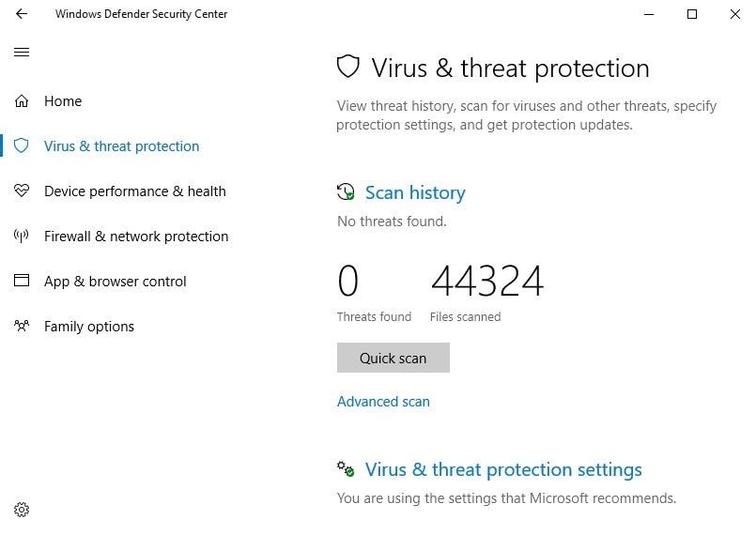
Task: Click the Firewall antenna signal icon
Action: coord(22,237)
